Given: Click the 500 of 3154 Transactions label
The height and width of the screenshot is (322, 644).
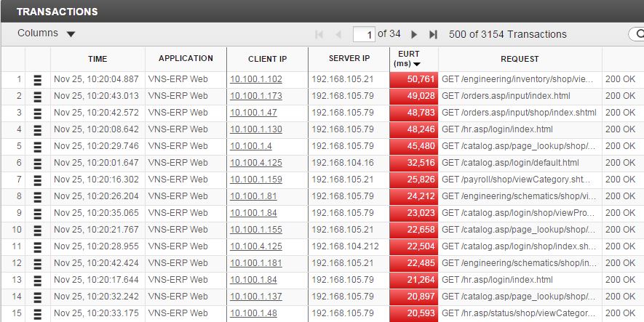Looking at the screenshot, I should 508,34.
